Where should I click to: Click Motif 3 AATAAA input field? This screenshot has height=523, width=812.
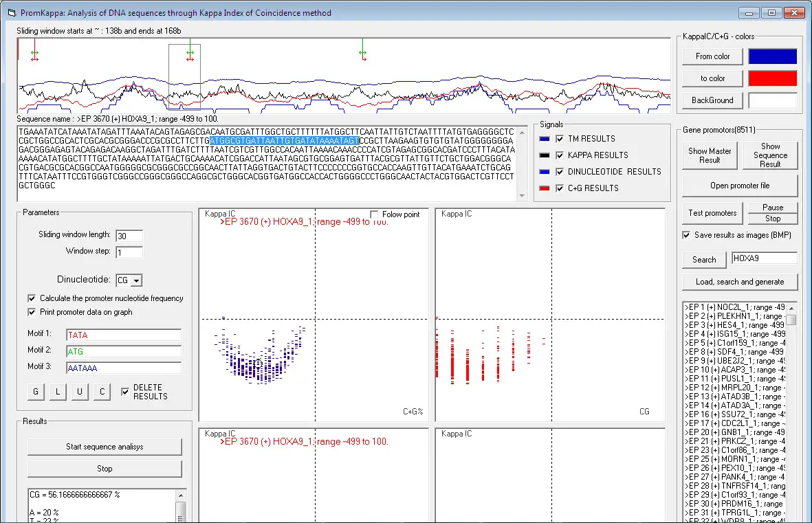[124, 368]
